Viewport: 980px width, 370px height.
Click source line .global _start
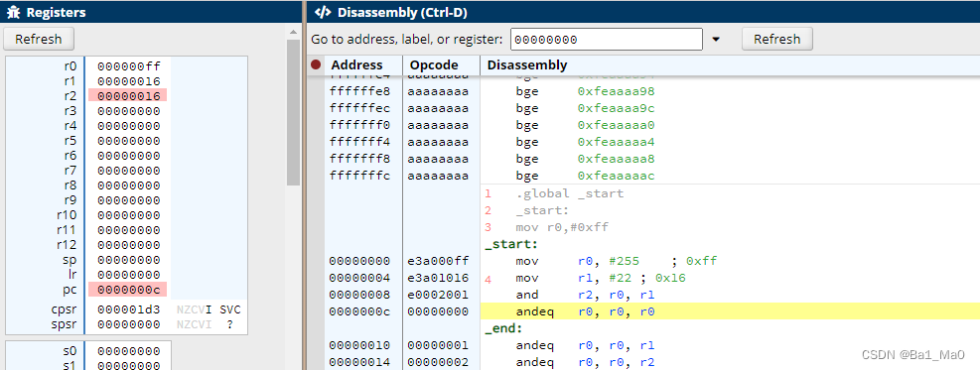pyautogui.click(x=569, y=193)
